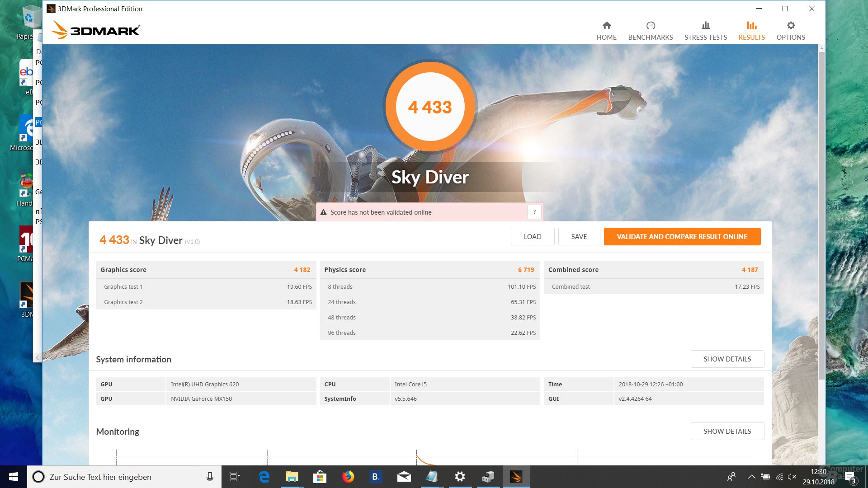Screen dimensions: 868x488
Task: Click Validate and Compare Result Online
Action: click(x=682, y=236)
